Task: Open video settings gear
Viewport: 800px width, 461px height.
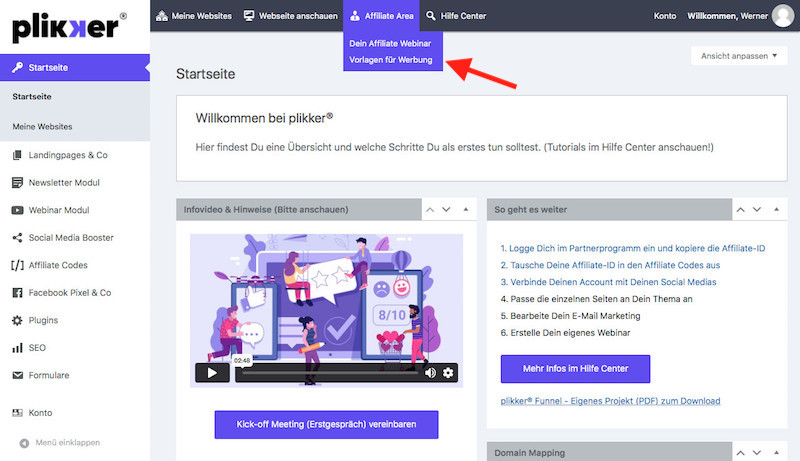Action: click(x=448, y=373)
